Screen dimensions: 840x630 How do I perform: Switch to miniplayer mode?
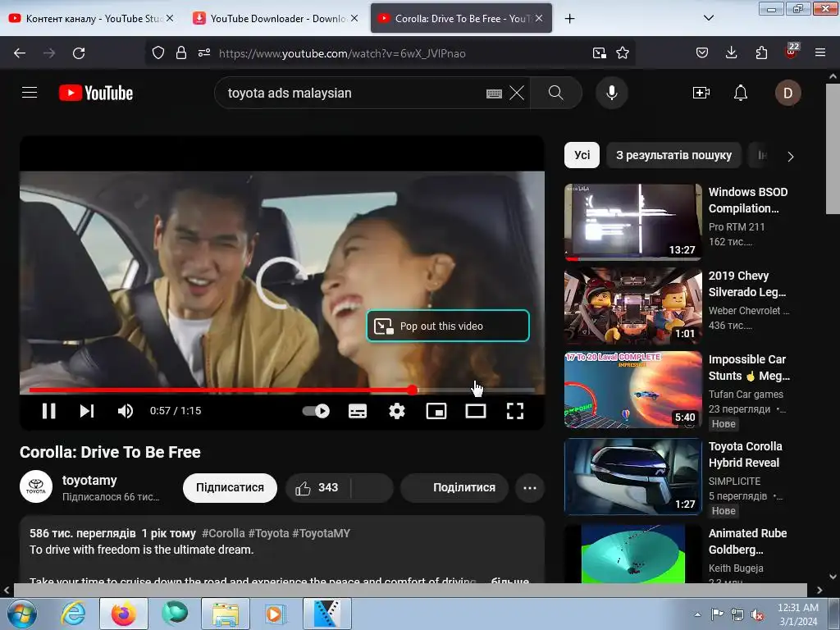[x=436, y=411]
